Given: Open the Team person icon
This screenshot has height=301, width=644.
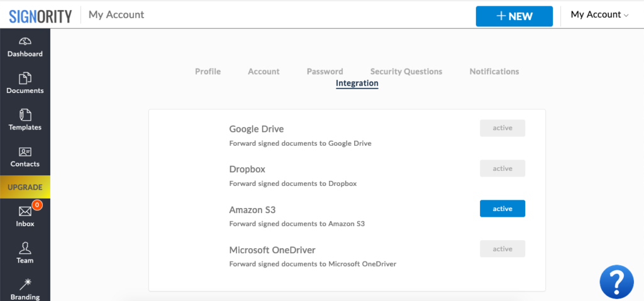Looking at the screenshot, I should tap(25, 248).
